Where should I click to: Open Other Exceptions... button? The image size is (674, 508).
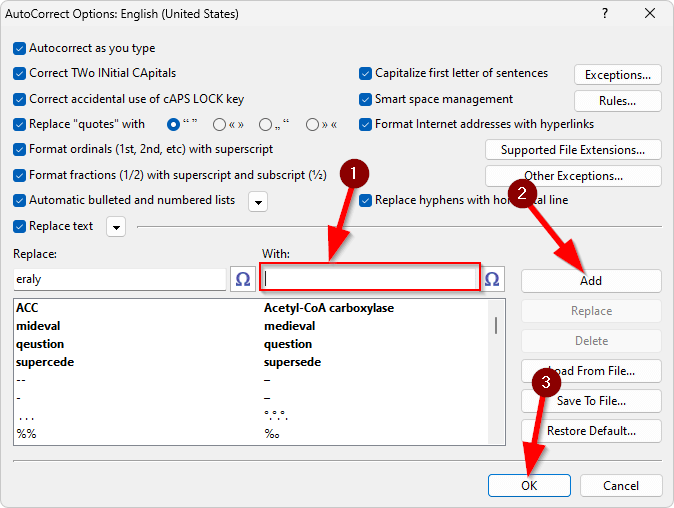(573, 176)
